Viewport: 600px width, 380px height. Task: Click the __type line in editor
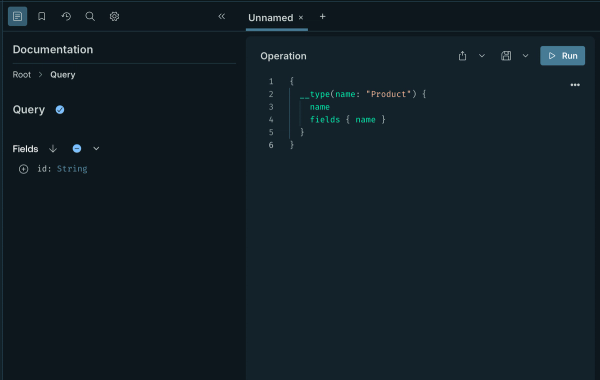(x=363, y=94)
